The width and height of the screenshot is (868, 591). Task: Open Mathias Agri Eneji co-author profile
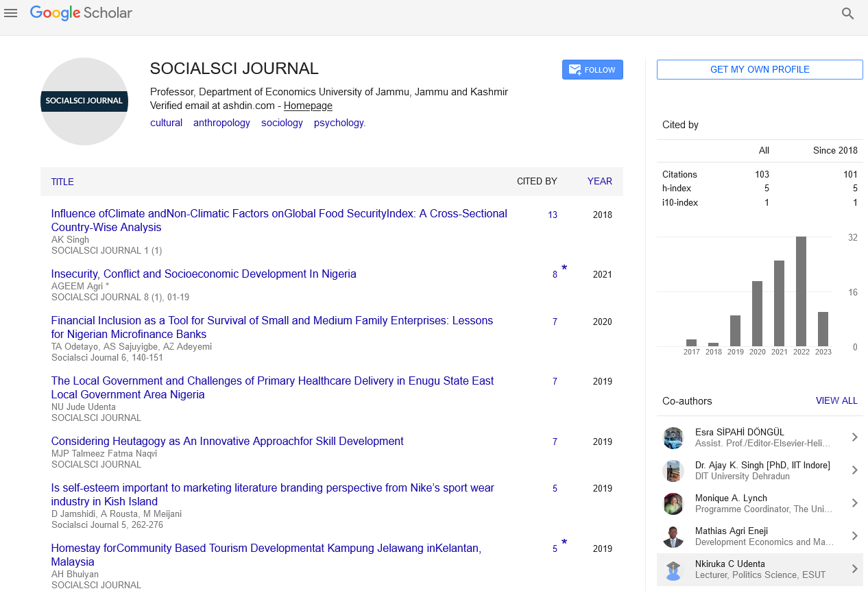click(x=760, y=536)
